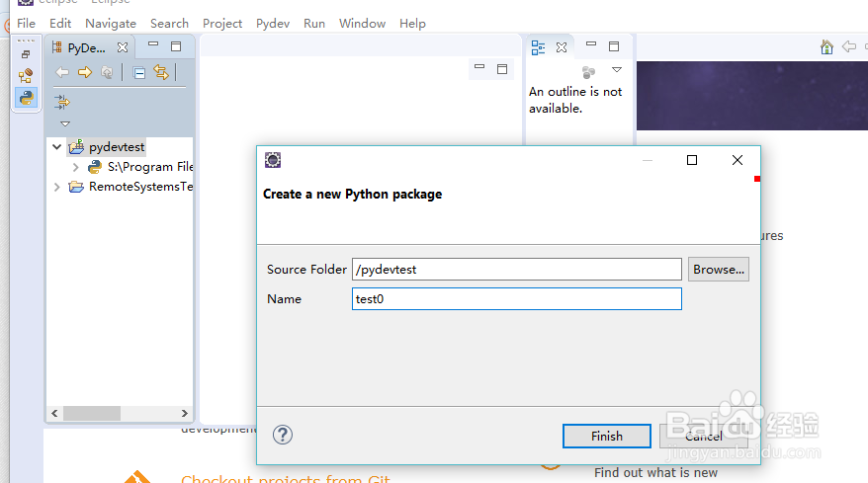Click the Forward arrow in Package Explorer
The width and height of the screenshot is (868, 483).
click(85, 72)
